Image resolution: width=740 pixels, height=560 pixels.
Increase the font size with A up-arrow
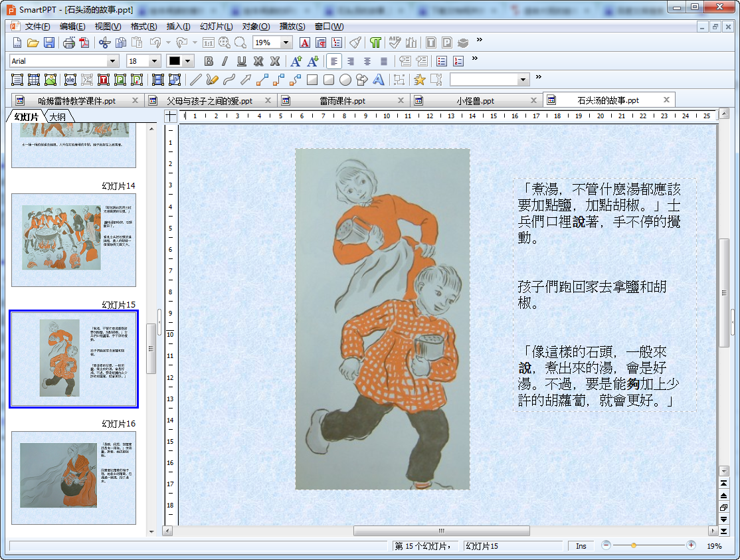[x=296, y=61]
